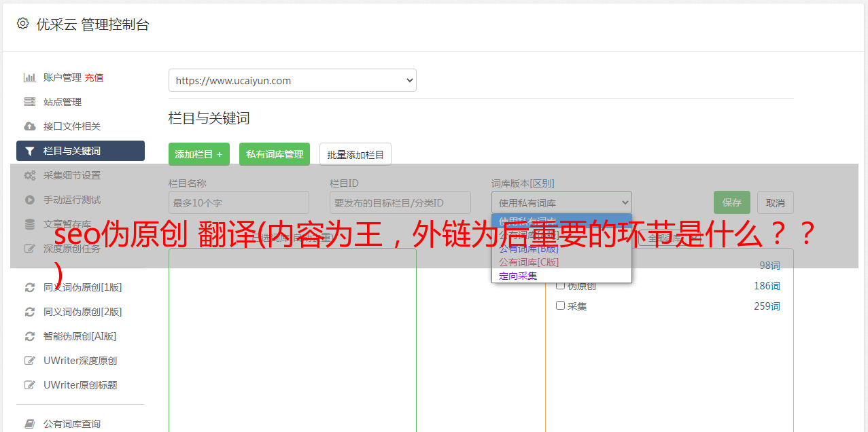Tick the 采集 checkbox
The height and width of the screenshot is (432, 868).
coord(560,306)
